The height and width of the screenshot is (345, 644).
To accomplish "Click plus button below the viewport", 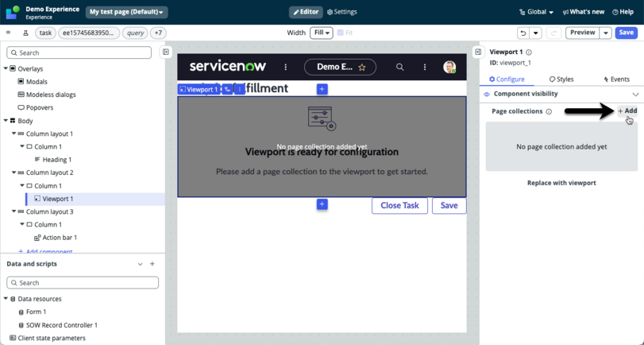I will (322, 204).
